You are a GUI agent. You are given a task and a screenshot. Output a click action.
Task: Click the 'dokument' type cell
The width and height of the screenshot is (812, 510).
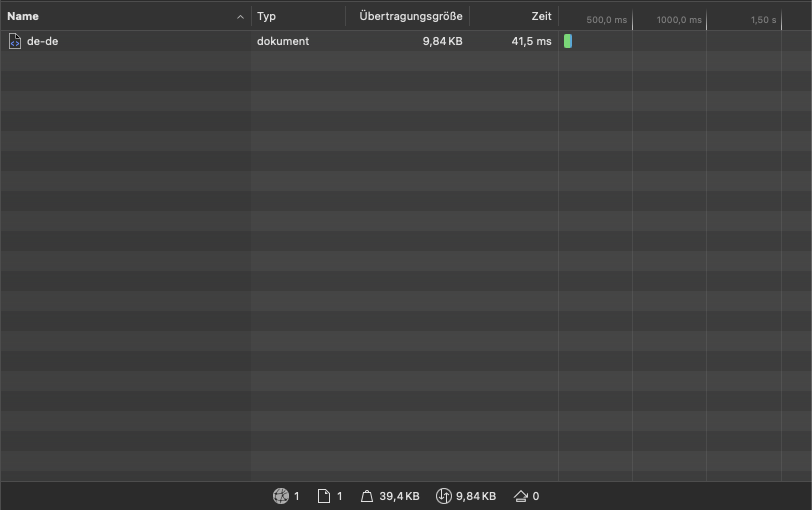(x=283, y=41)
